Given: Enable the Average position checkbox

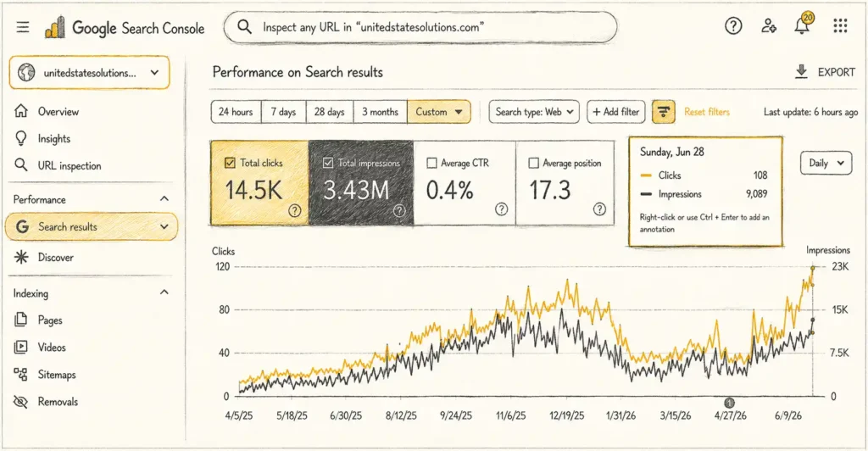Looking at the screenshot, I should point(534,164).
